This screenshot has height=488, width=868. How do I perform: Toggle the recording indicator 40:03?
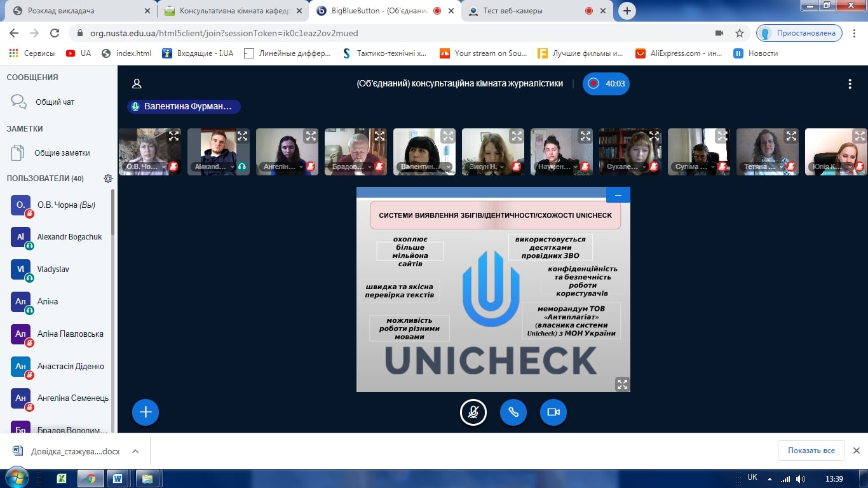click(x=606, y=83)
